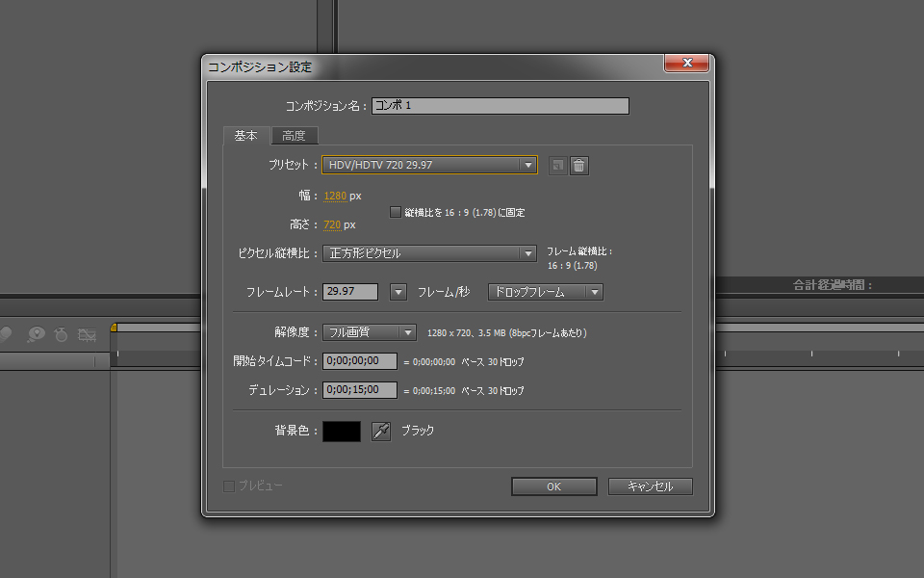Open the 解像度 dropdown showing フル画質

click(x=370, y=332)
